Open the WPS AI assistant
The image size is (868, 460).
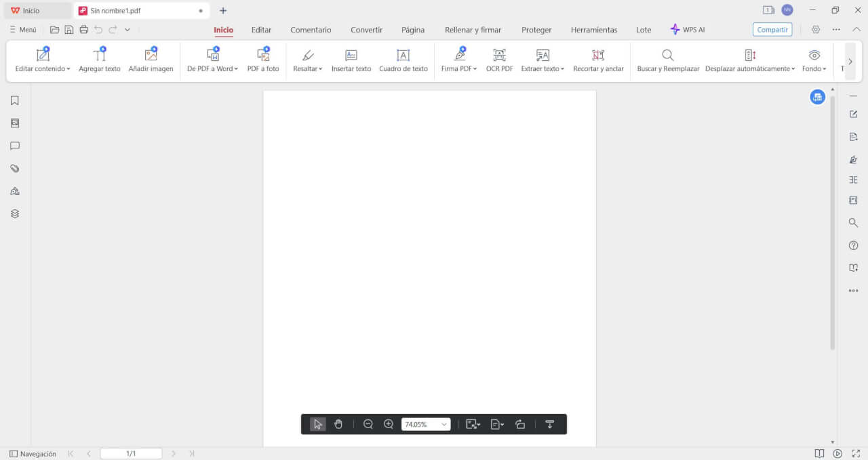click(x=688, y=30)
